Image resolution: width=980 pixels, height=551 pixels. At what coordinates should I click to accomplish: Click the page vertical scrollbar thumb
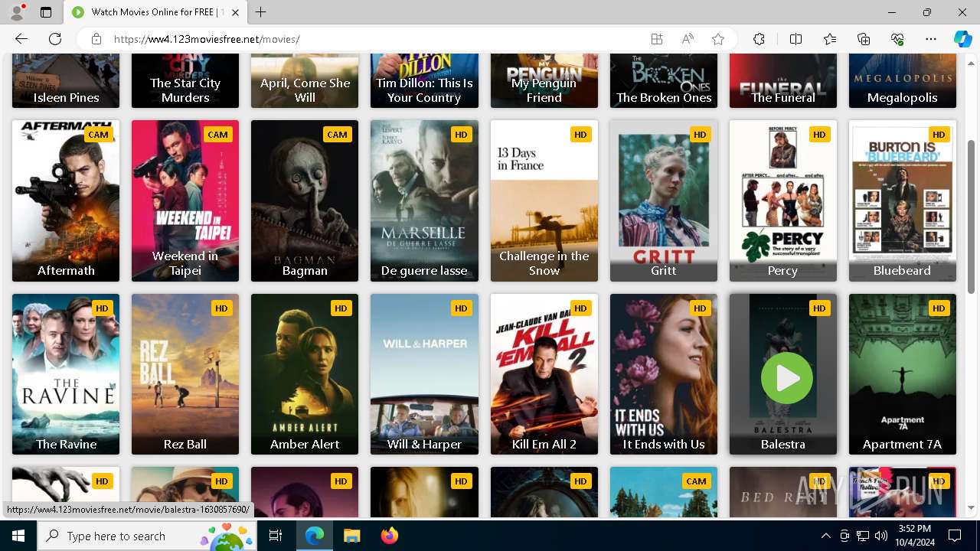click(972, 216)
